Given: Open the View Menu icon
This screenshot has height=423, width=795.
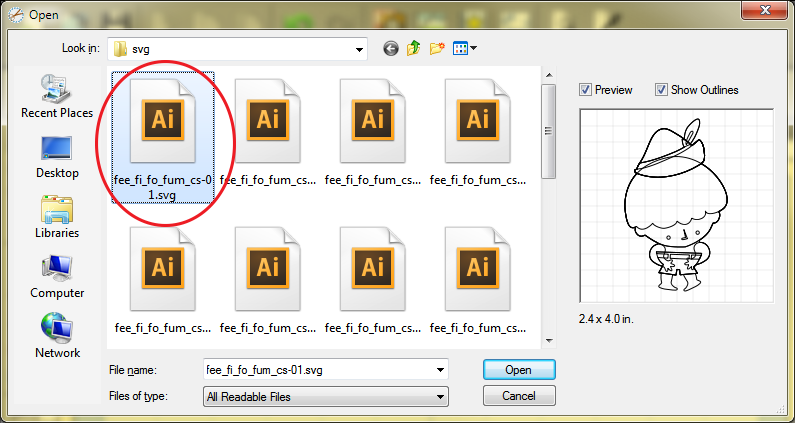Looking at the screenshot, I should pos(465,48).
